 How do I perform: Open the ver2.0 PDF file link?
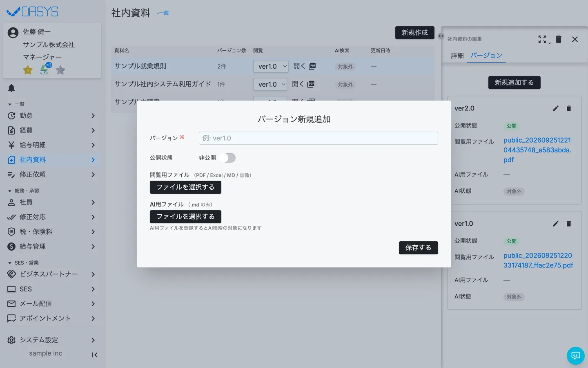point(537,150)
